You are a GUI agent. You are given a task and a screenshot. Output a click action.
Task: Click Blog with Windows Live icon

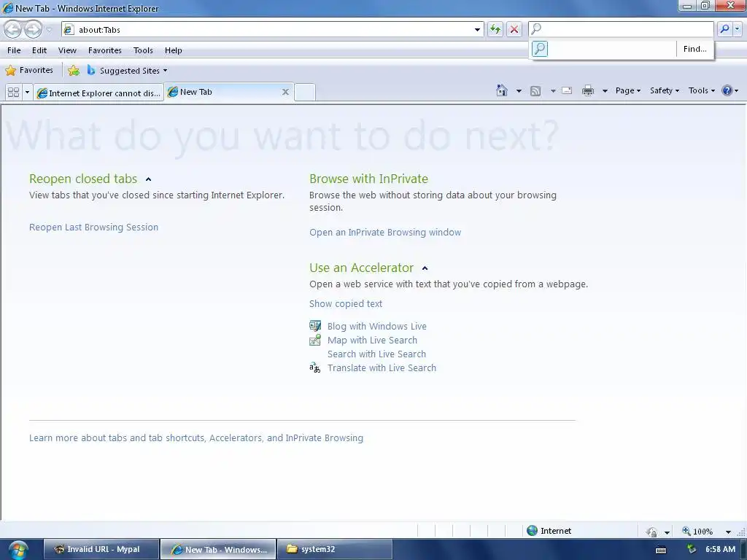[315, 326]
